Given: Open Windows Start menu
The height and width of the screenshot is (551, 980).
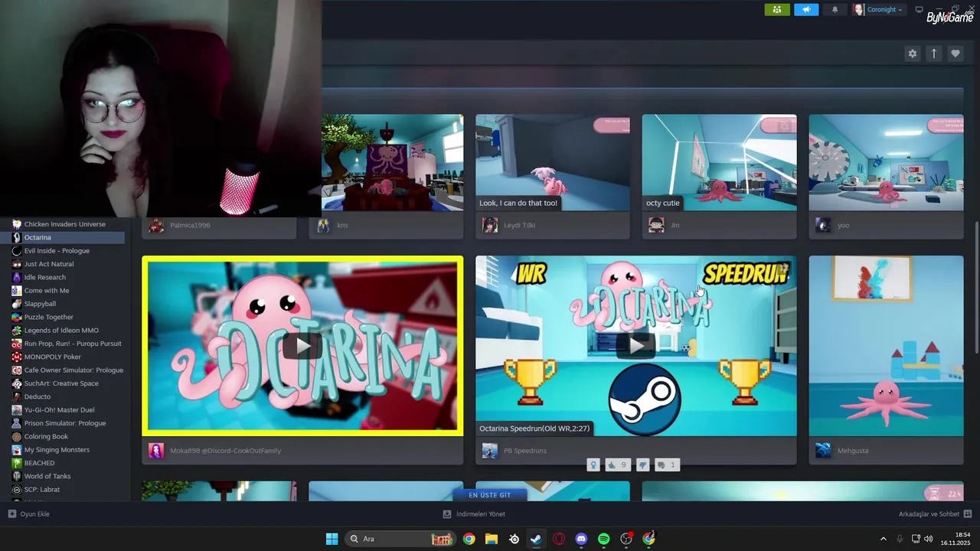Looking at the screenshot, I should point(332,539).
